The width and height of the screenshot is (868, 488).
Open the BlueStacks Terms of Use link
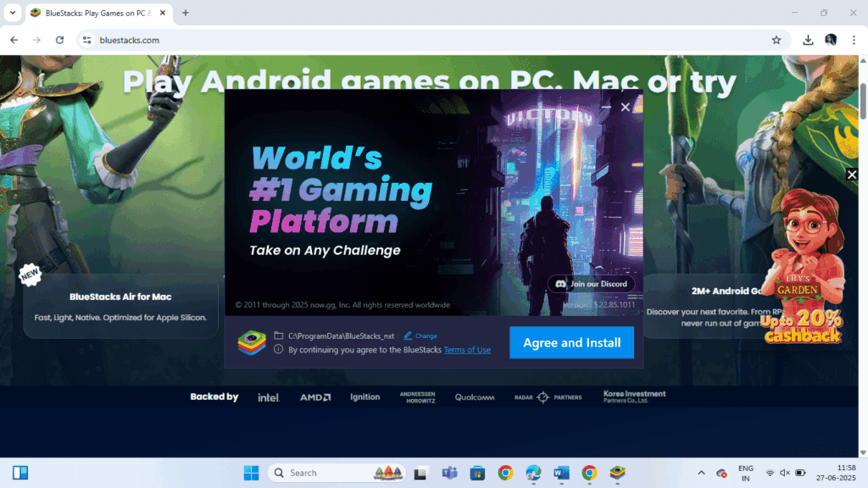point(467,349)
